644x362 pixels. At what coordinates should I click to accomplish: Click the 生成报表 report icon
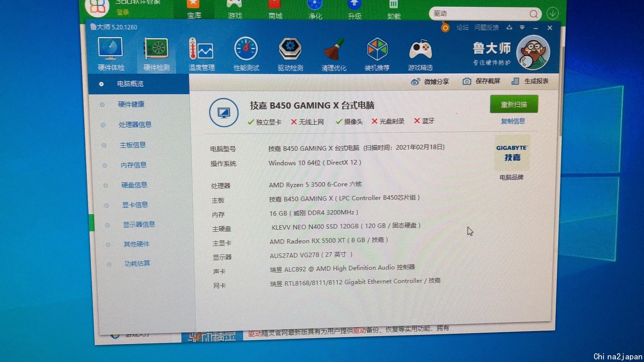(x=515, y=81)
